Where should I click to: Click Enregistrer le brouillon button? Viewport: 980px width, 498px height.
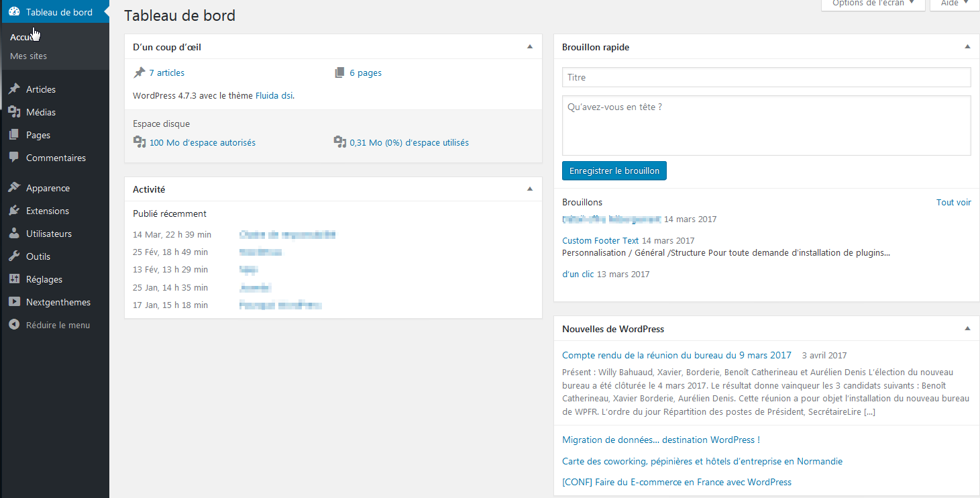point(614,170)
